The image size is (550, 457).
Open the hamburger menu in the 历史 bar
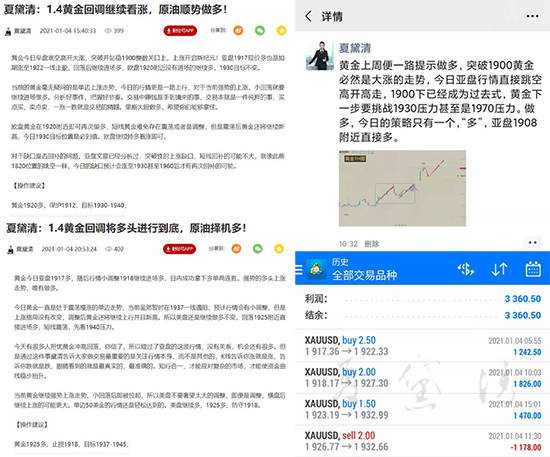coord(299,269)
